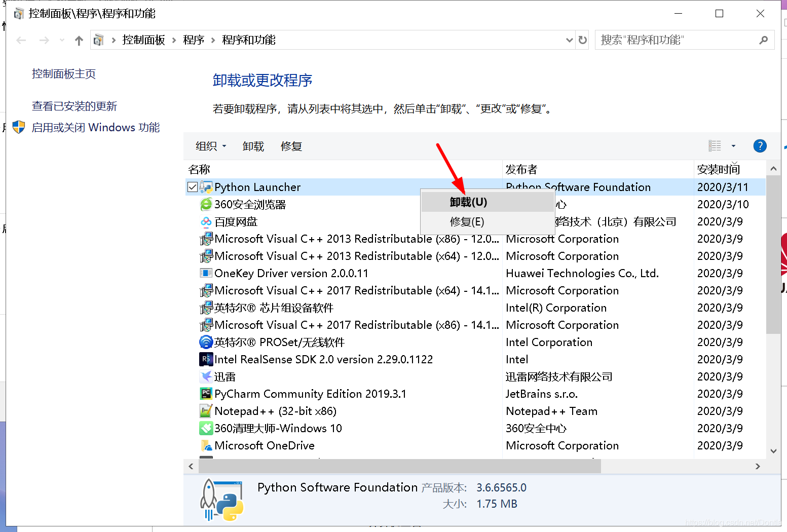Image resolution: width=787 pixels, height=532 pixels.
Task: Click the horizontal scrollbar left arrow
Action: tap(191, 466)
